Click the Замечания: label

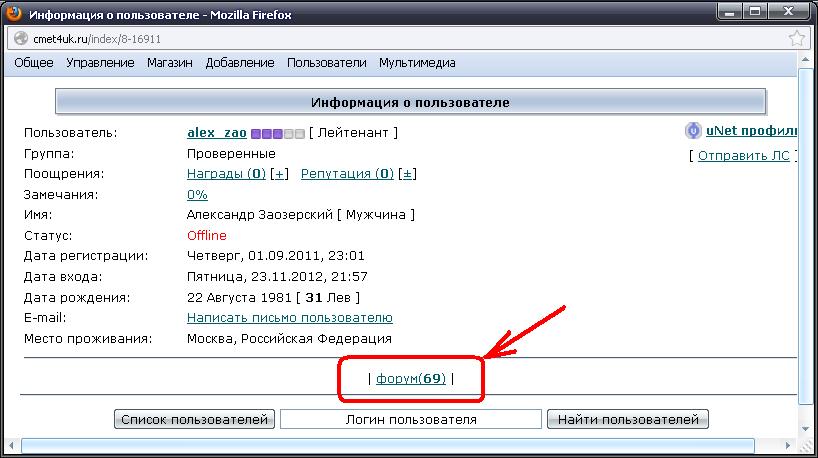tap(61, 195)
